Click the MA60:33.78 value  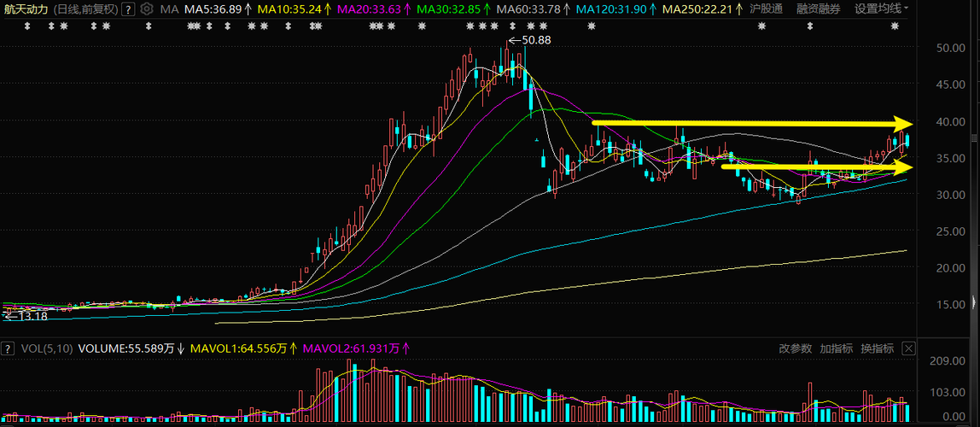click(x=528, y=9)
